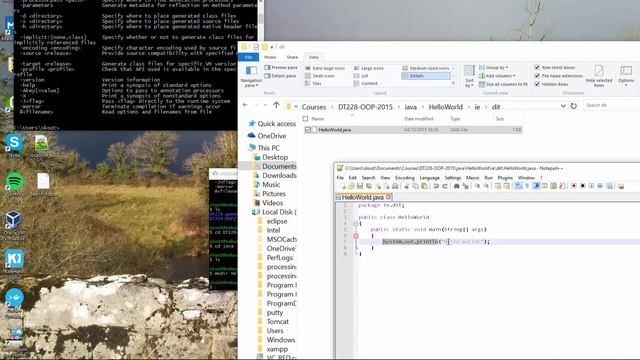
Task: Click the Zoom Out icon in Notepad++
Action: point(487,186)
